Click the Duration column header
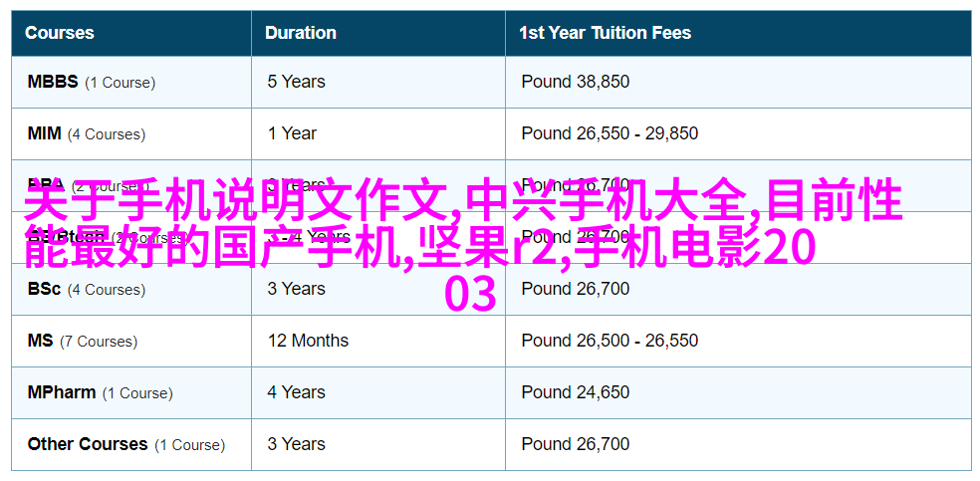 [x=300, y=33]
